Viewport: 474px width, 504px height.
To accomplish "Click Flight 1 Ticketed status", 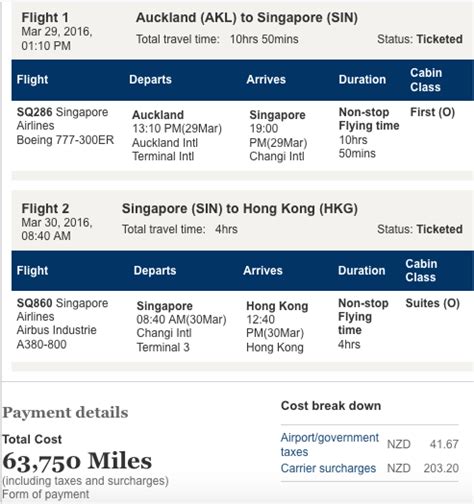I will click(x=439, y=39).
